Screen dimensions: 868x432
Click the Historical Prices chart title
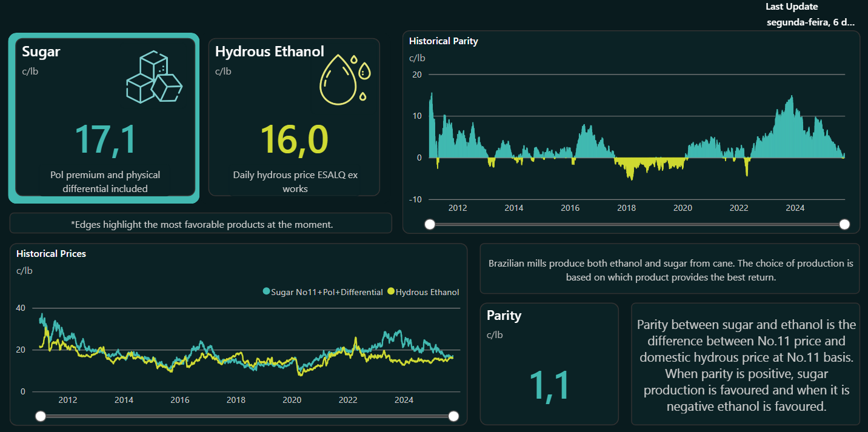point(51,253)
